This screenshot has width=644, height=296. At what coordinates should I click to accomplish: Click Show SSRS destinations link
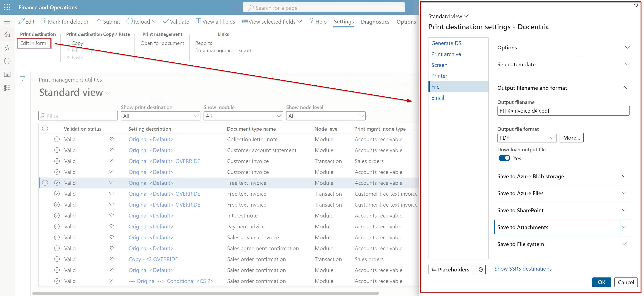click(x=523, y=269)
